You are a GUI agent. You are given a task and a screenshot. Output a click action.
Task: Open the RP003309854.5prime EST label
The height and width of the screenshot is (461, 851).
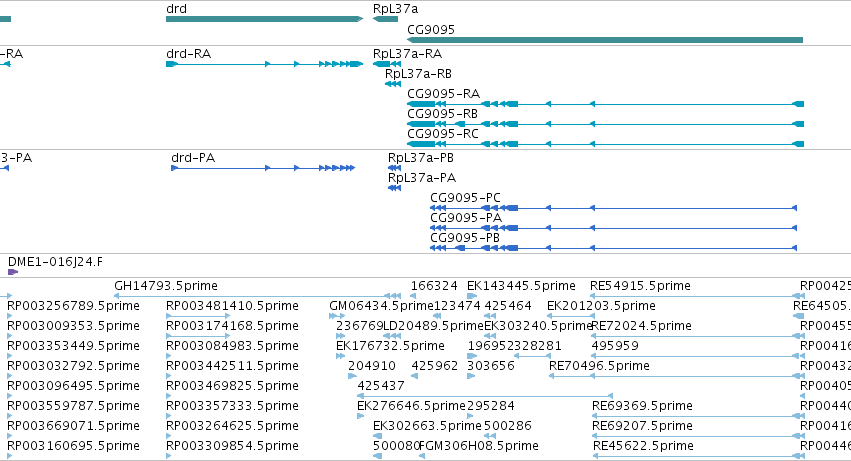click(x=232, y=446)
